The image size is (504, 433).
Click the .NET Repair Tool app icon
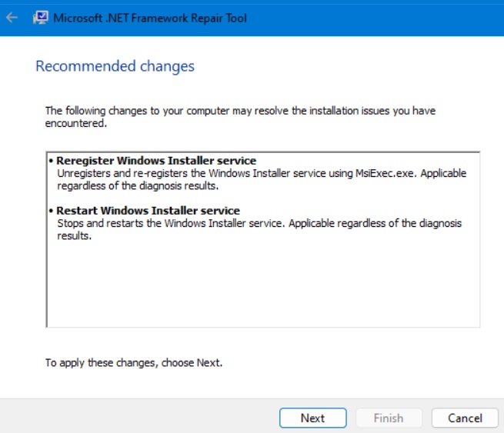click(x=41, y=18)
